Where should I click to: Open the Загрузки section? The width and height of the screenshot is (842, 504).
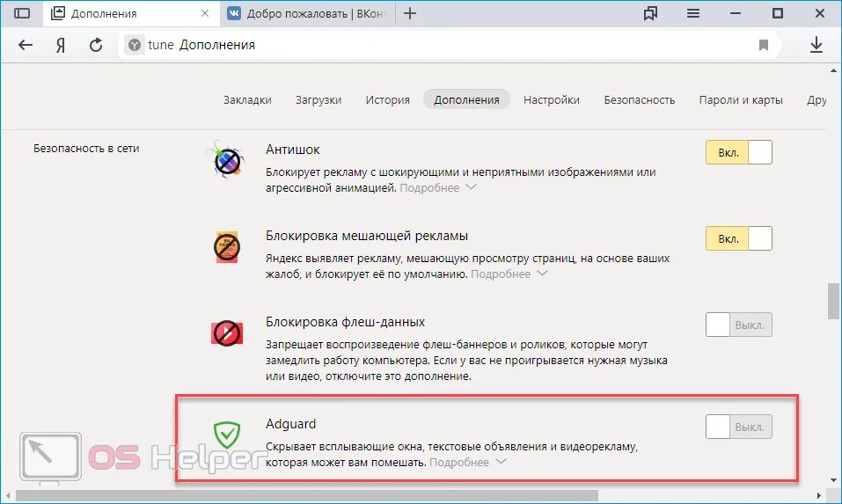(318, 100)
